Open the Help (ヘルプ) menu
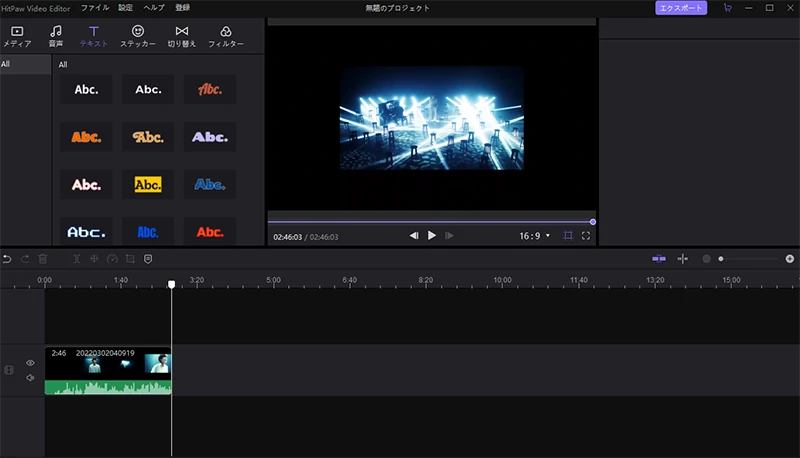The width and height of the screenshot is (800, 458). (154, 8)
